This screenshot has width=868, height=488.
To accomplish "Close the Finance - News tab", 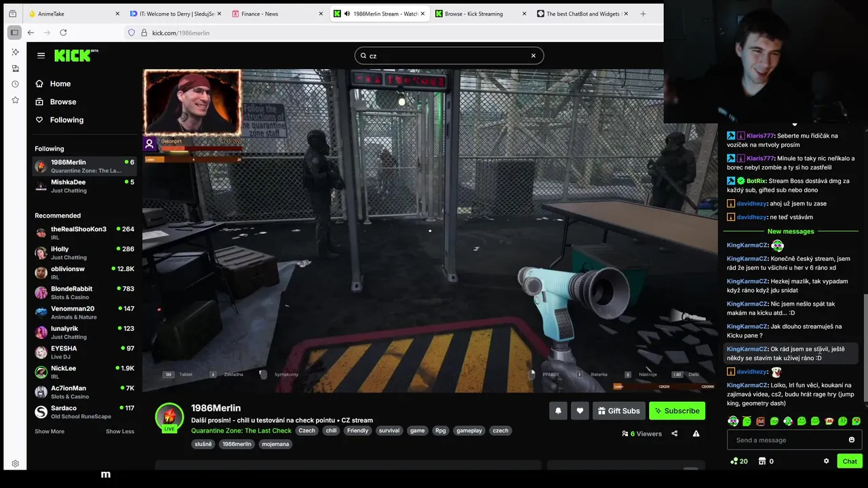I will (x=321, y=14).
